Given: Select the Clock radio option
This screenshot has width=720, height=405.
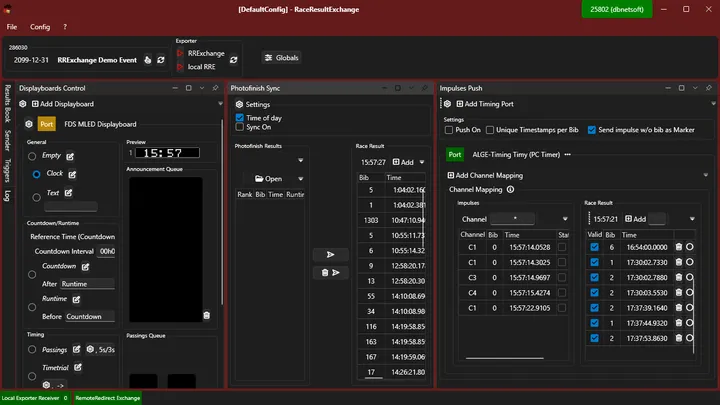Looking at the screenshot, I should 36,174.
